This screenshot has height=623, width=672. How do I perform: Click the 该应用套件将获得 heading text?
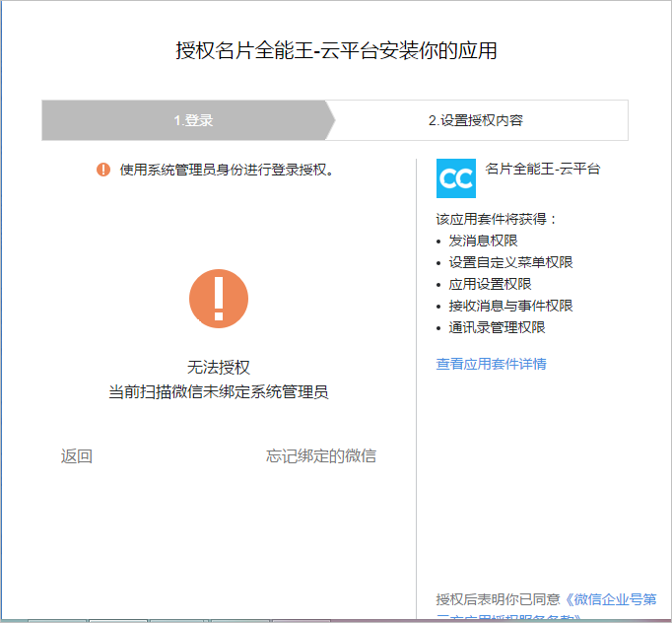tap(497, 219)
